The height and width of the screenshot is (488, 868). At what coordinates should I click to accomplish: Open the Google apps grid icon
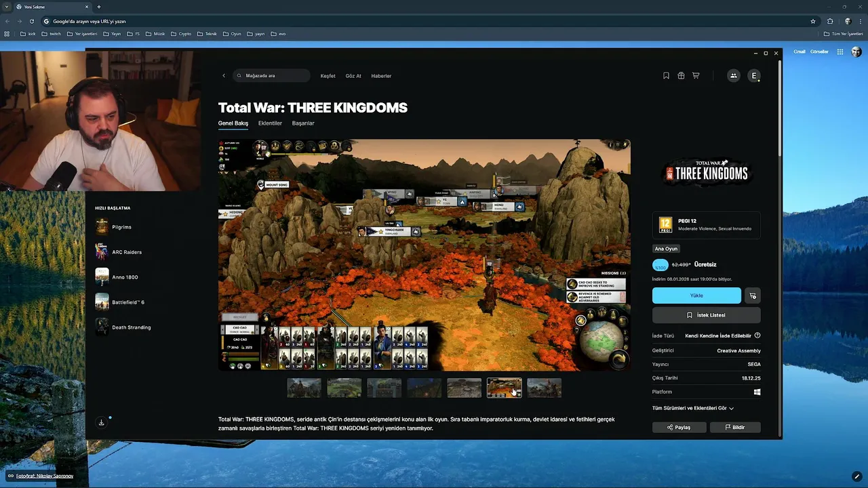click(x=840, y=52)
